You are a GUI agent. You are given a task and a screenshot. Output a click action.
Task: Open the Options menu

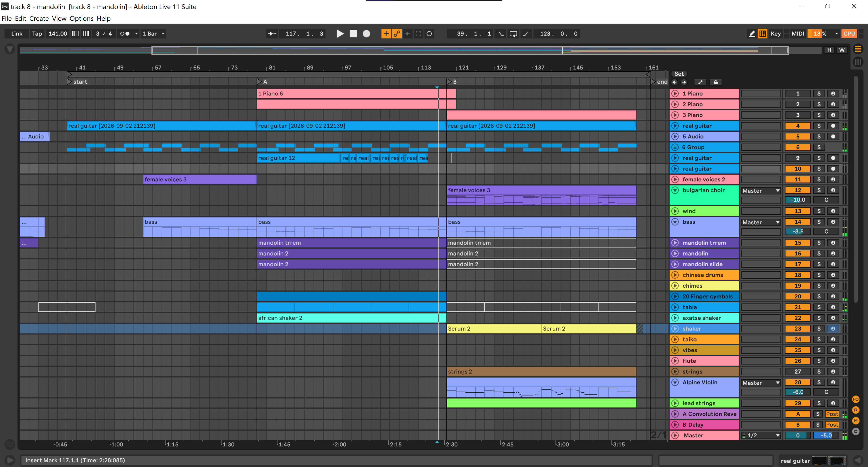[81, 19]
